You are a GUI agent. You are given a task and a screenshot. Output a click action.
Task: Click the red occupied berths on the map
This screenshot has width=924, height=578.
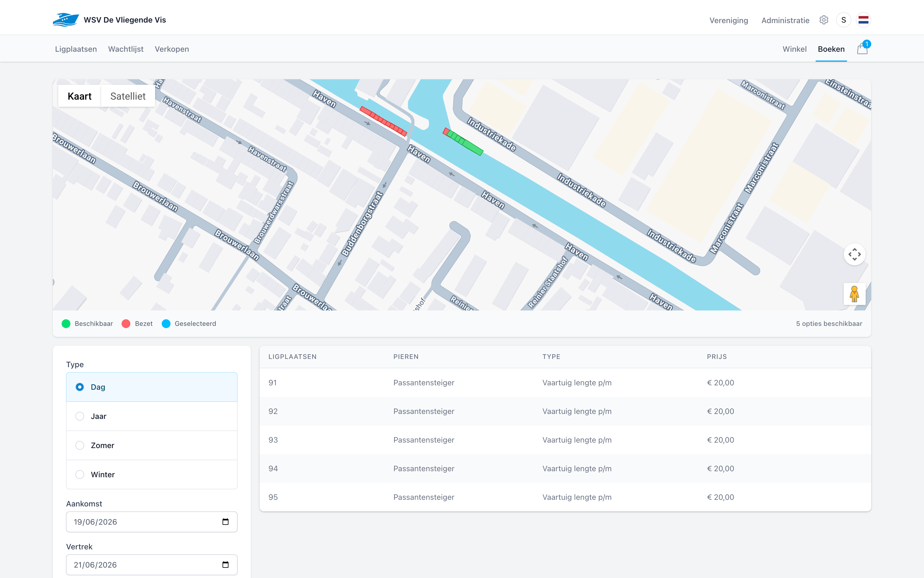(383, 121)
